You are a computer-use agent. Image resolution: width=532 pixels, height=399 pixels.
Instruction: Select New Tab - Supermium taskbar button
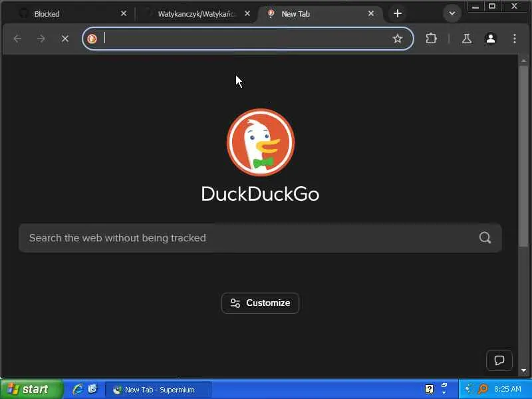click(158, 390)
